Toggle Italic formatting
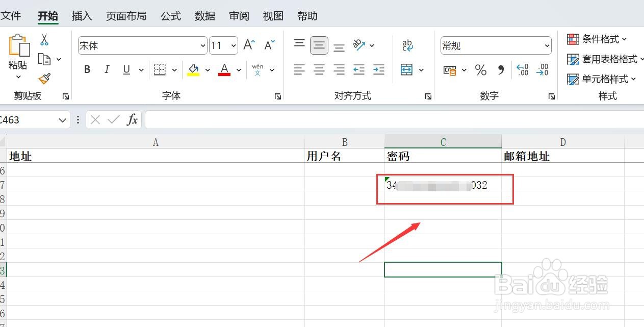Image resolution: width=644 pixels, height=327 pixels. click(x=107, y=69)
